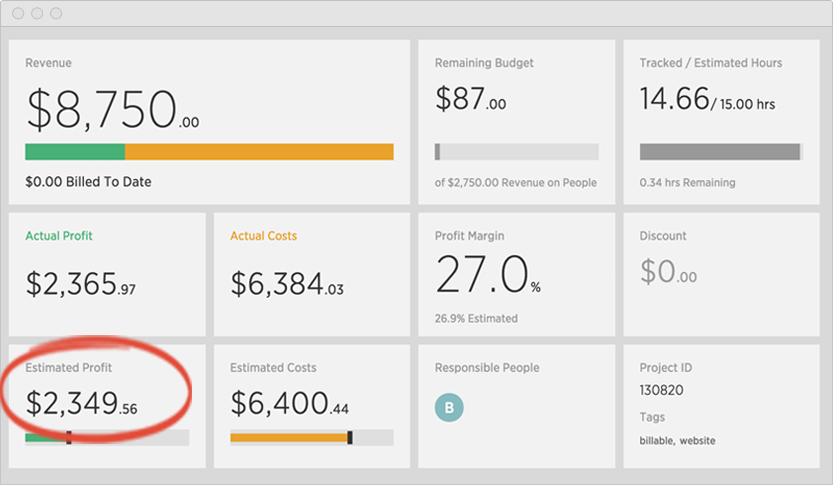This screenshot has height=485, width=833.
Task: Click the billable tag
Action: 657,440
